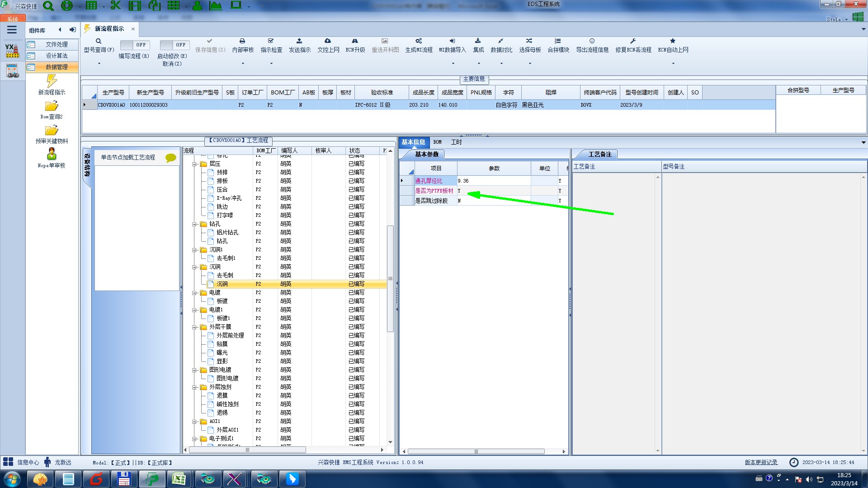This screenshot has width=868, height=488.
Task: Open Excel from the Windows taskbar
Action: point(179,479)
